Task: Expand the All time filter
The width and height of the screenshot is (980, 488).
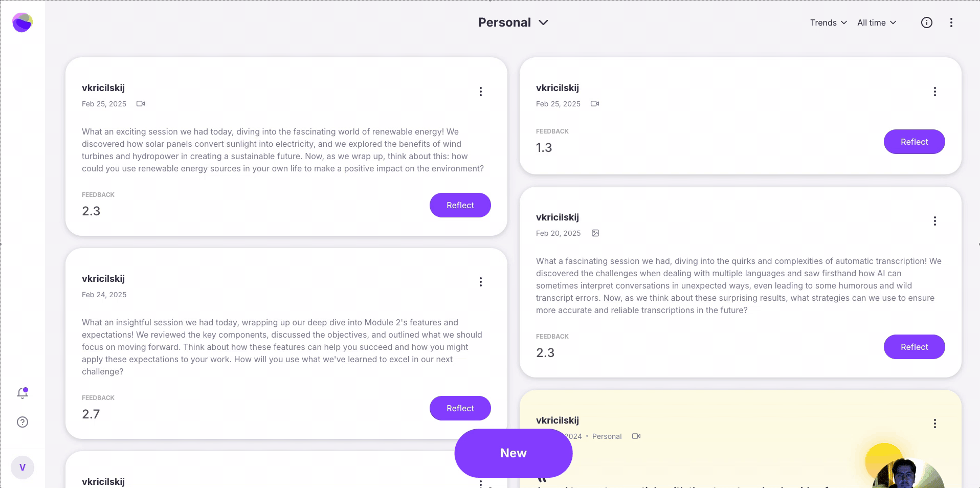Action: pos(877,23)
